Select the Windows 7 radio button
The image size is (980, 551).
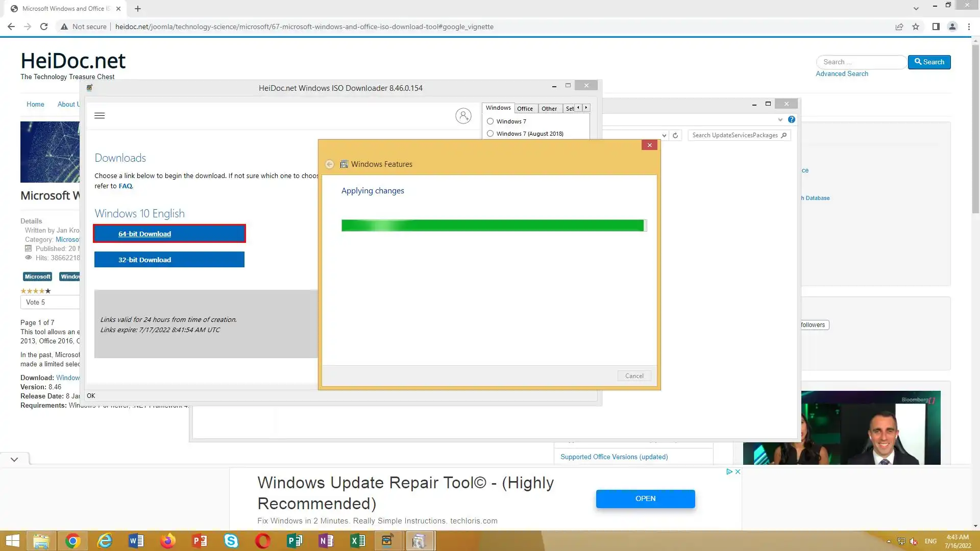pyautogui.click(x=490, y=121)
